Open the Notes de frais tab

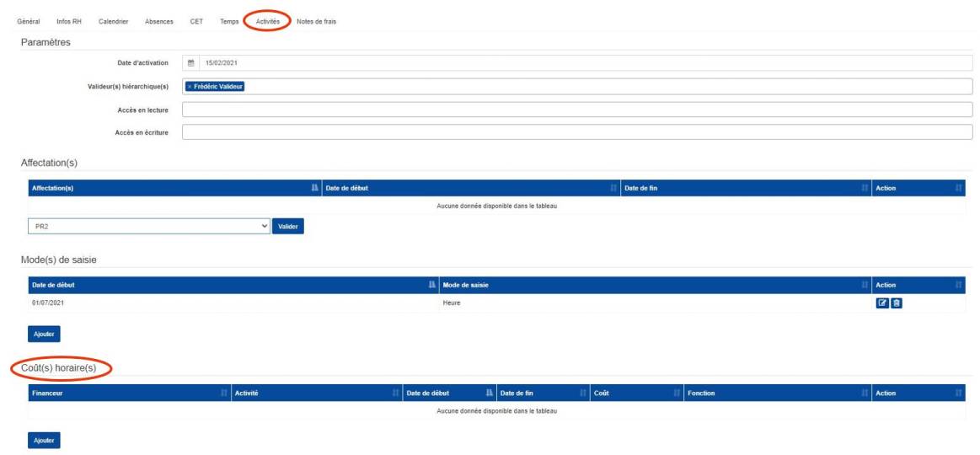point(316,21)
